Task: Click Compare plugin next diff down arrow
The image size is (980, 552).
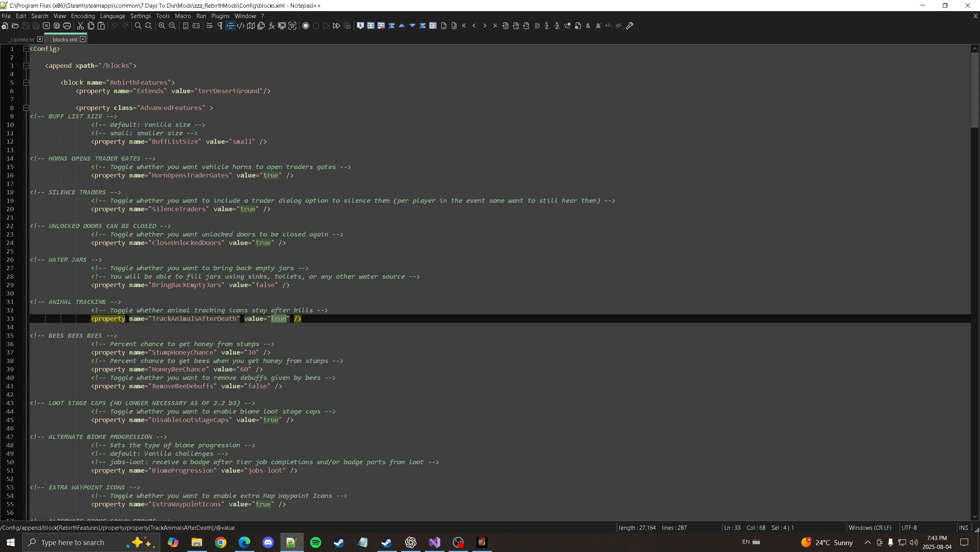Action: (412, 26)
